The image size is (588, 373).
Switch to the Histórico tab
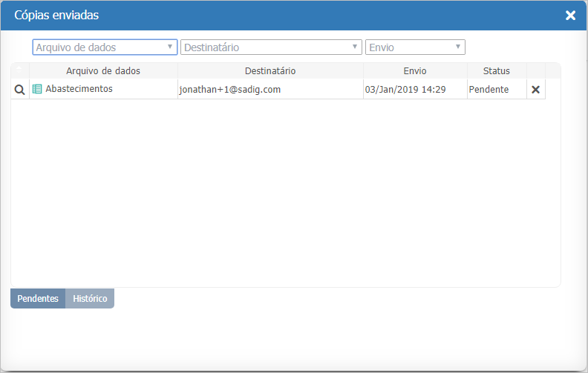[x=90, y=299]
